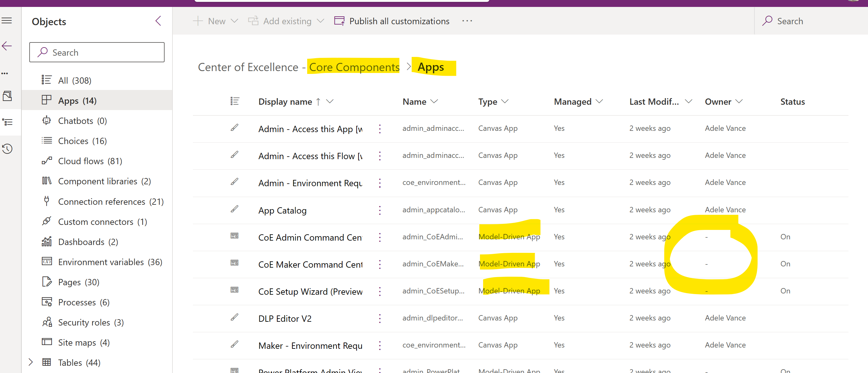This screenshot has width=868, height=373.
Task: Click the history icon in the left sidebar
Action: (8, 148)
